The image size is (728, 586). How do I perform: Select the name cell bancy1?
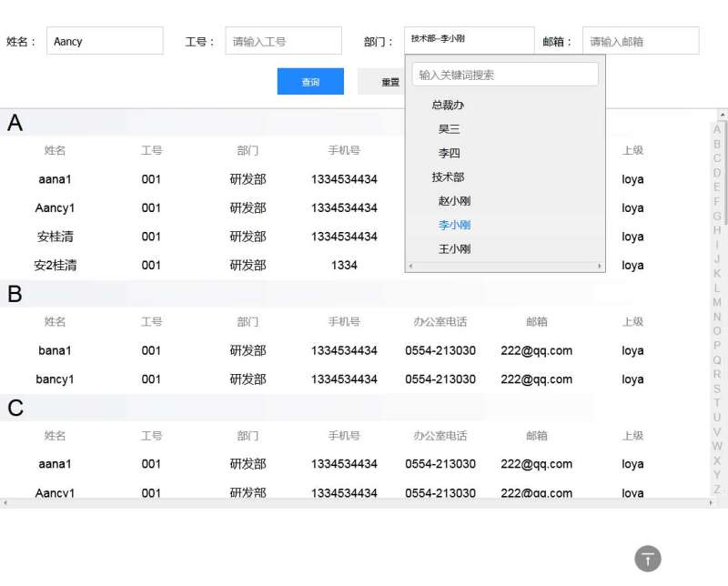coord(55,379)
